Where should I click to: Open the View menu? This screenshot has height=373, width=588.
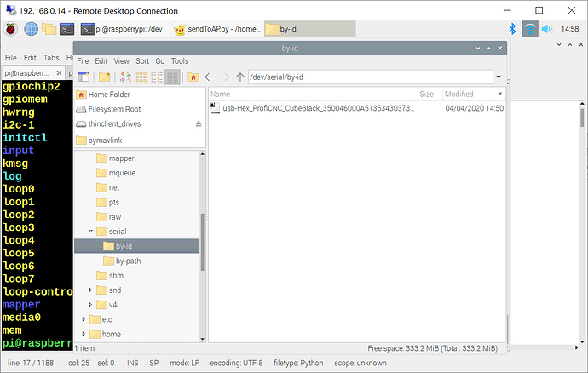click(122, 61)
